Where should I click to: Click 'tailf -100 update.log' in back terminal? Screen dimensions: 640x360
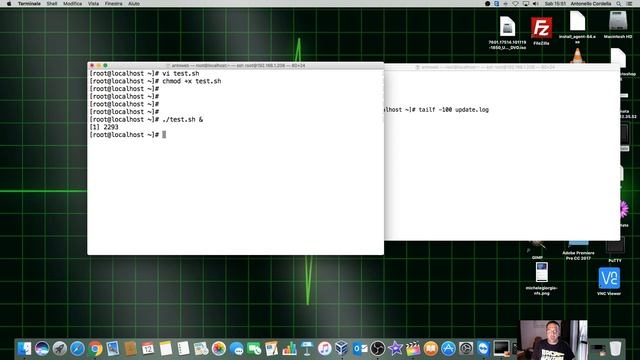[x=453, y=110]
